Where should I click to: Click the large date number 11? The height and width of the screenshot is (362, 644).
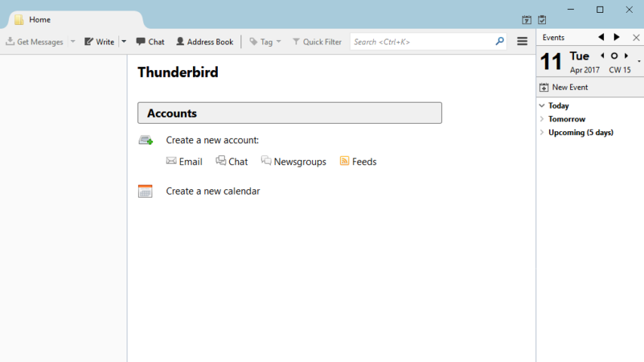click(550, 62)
